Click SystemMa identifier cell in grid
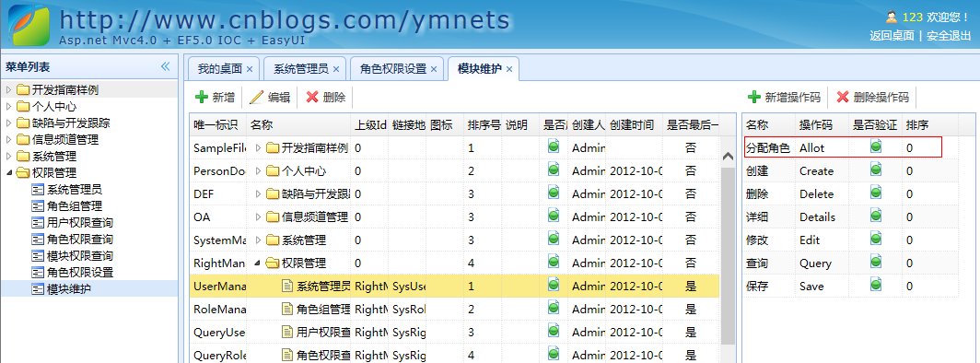Screen dimensions: 980x363 [x=218, y=240]
